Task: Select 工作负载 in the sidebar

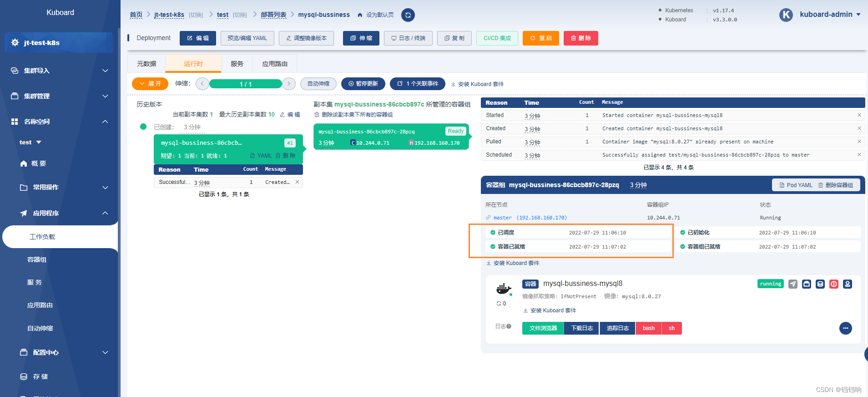Action: click(60, 237)
